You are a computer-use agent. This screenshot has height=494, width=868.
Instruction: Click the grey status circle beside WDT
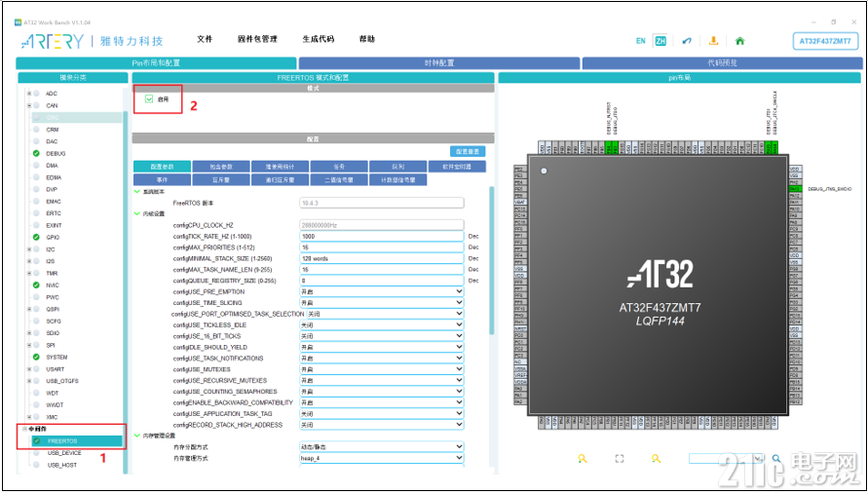(36, 394)
